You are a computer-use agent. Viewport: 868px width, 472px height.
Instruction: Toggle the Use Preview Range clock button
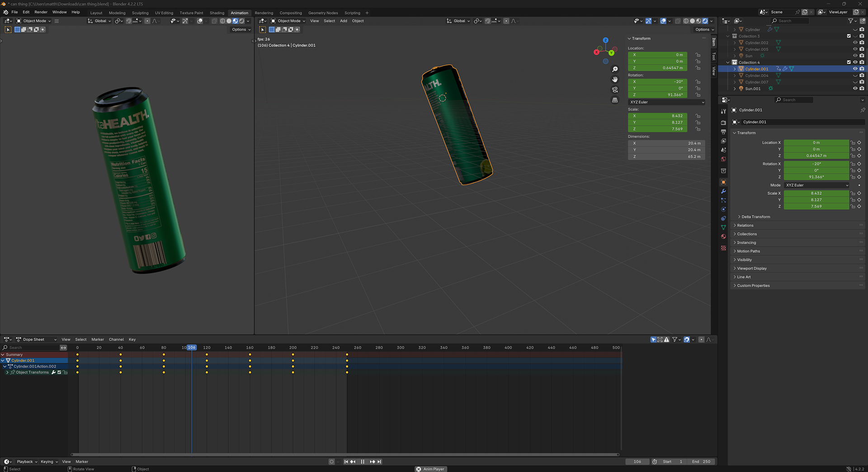click(655, 462)
